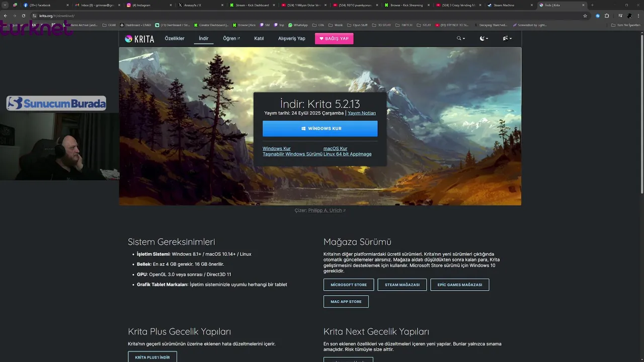This screenshot has width=644, height=362.
Task: Open the Müzik bookmarks folder
Action: [x=337, y=25]
